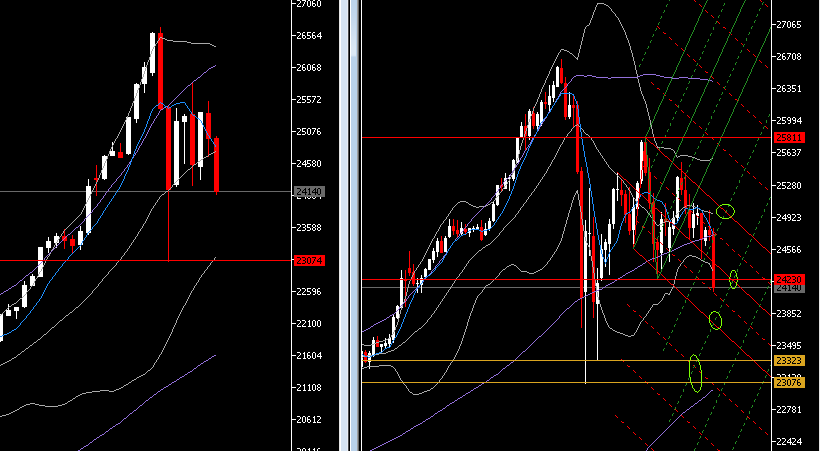Click the 23852 axis value
The height and width of the screenshot is (451, 820).
coord(790,314)
